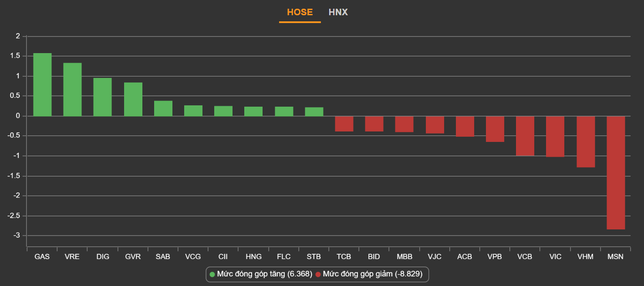This screenshot has width=644, height=286.
Task: Click the red ACB bar
Action: click(x=465, y=126)
